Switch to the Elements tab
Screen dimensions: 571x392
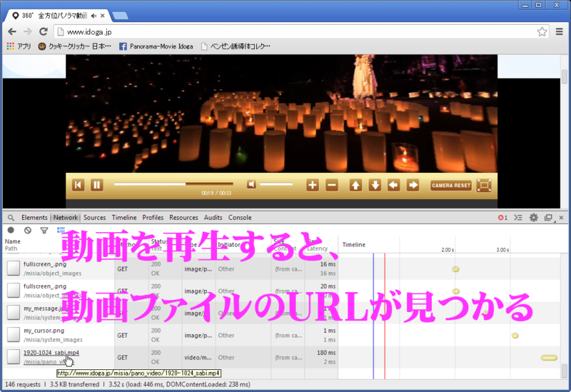pos(34,218)
